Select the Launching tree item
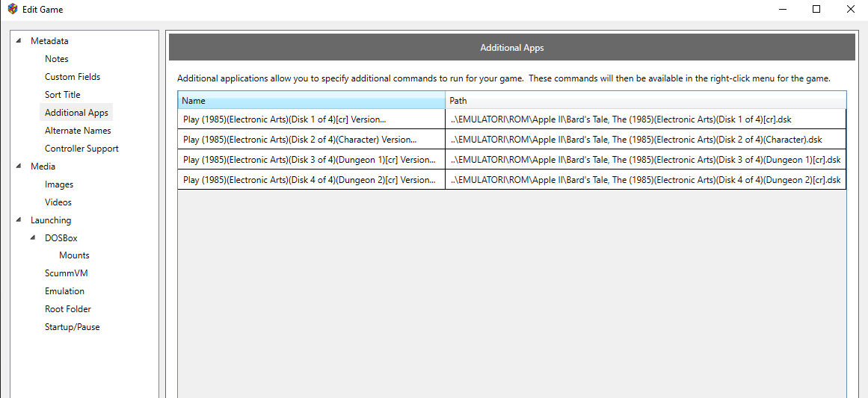The width and height of the screenshot is (868, 398). (x=50, y=220)
